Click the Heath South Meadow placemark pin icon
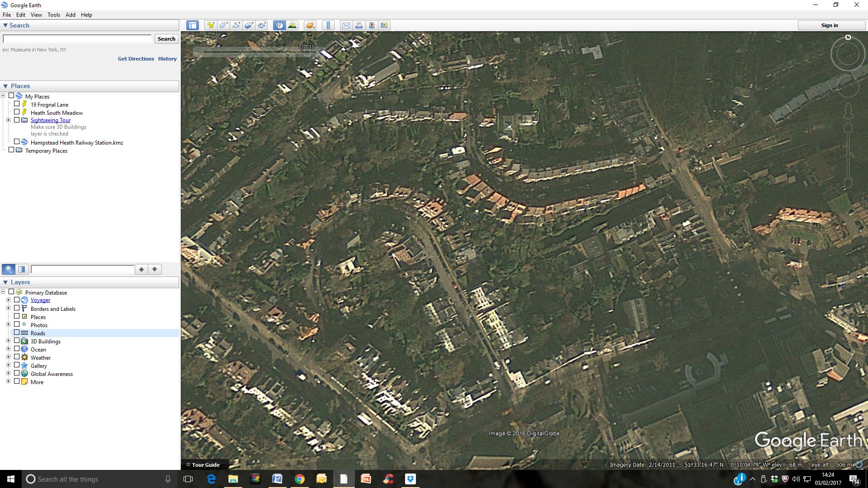 (x=24, y=112)
